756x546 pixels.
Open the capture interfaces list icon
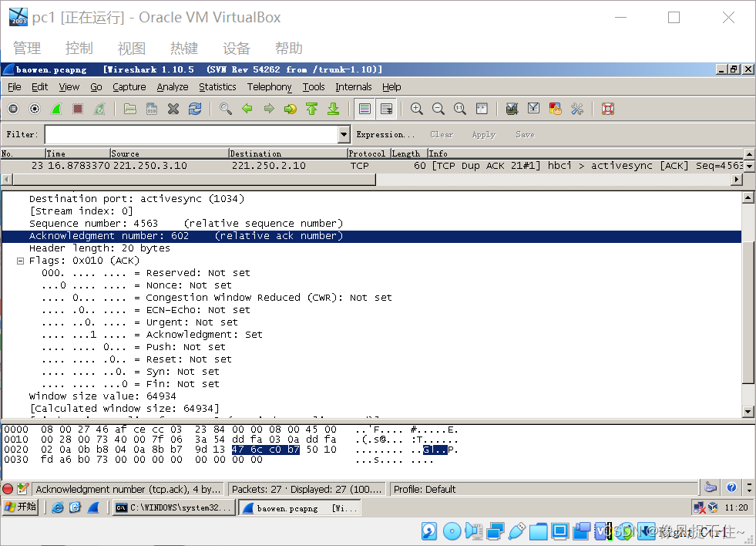pyautogui.click(x=13, y=109)
